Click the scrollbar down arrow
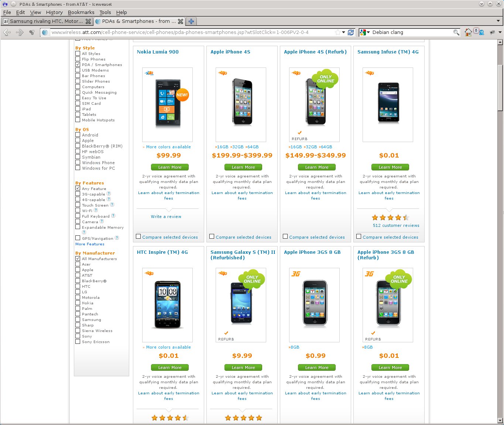504x425 pixels. coord(500,420)
